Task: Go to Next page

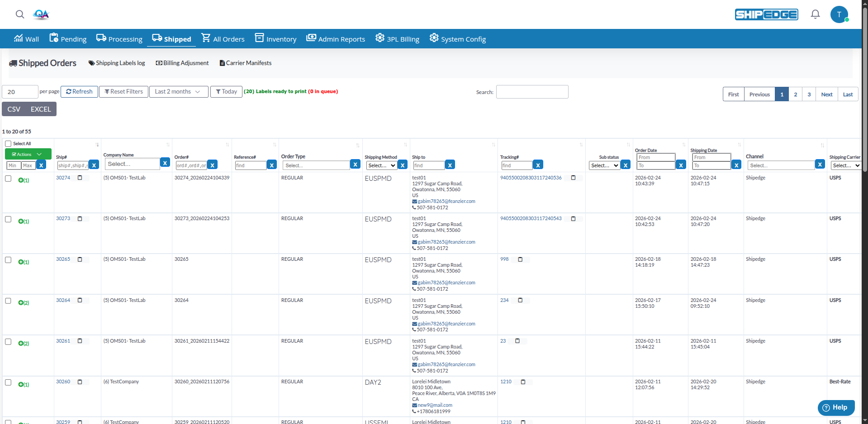Action: tap(827, 94)
